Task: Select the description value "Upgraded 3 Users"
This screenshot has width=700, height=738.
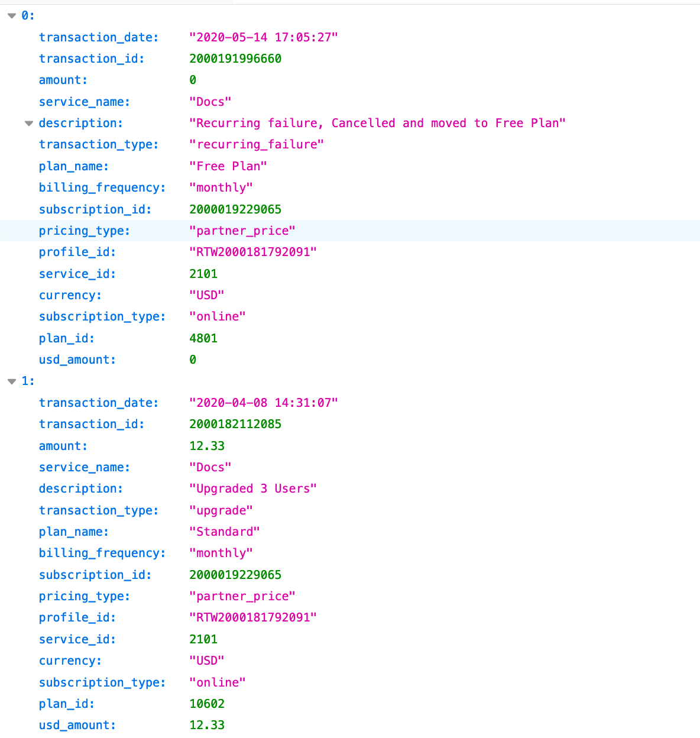Action: point(253,488)
